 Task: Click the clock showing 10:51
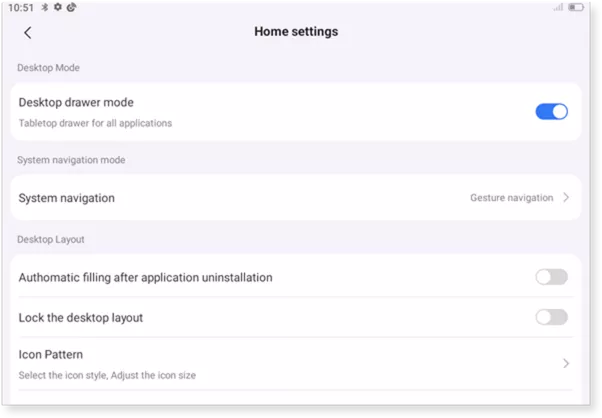(x=21, y=8)
